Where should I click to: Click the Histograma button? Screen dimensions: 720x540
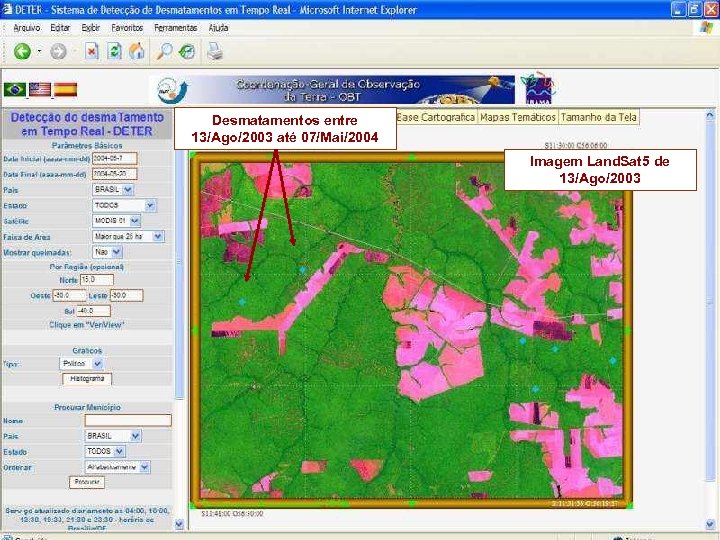[x=87, y=379]
